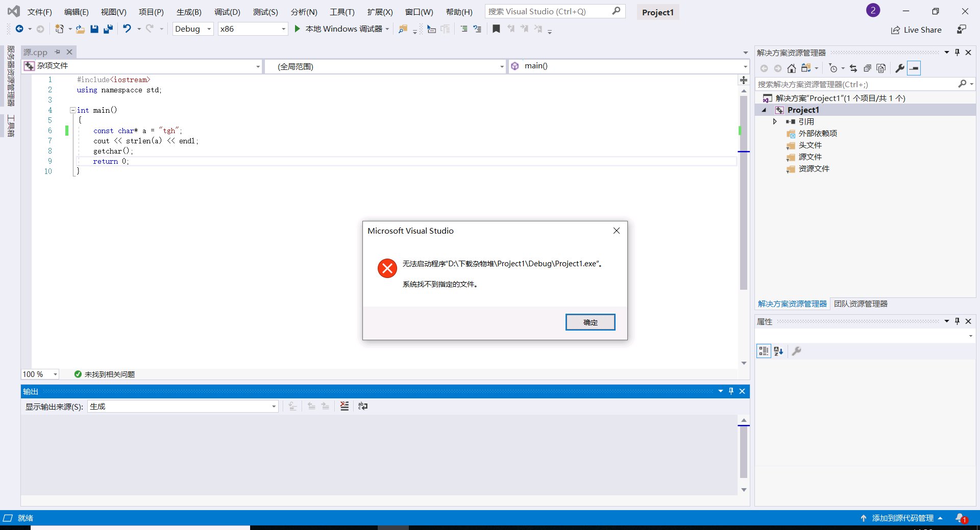Image resolution: width=980 pixels, height=530 pixels.
Task: Click the Live Share button
Action: pyautogui.click(x=916, y=30)
